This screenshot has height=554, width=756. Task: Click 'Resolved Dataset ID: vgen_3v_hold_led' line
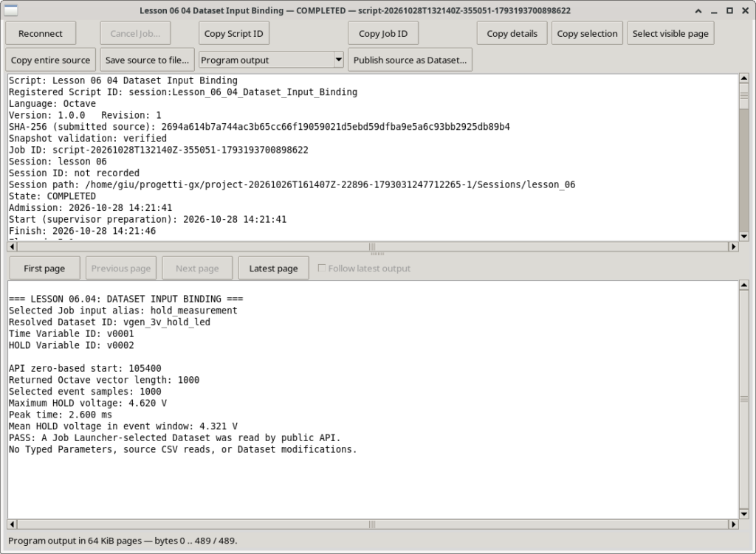pos(109,322)
